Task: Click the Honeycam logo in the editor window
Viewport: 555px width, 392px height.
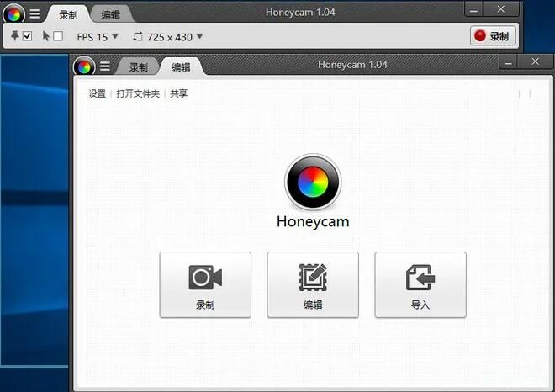Action: [x=83, y=66]
